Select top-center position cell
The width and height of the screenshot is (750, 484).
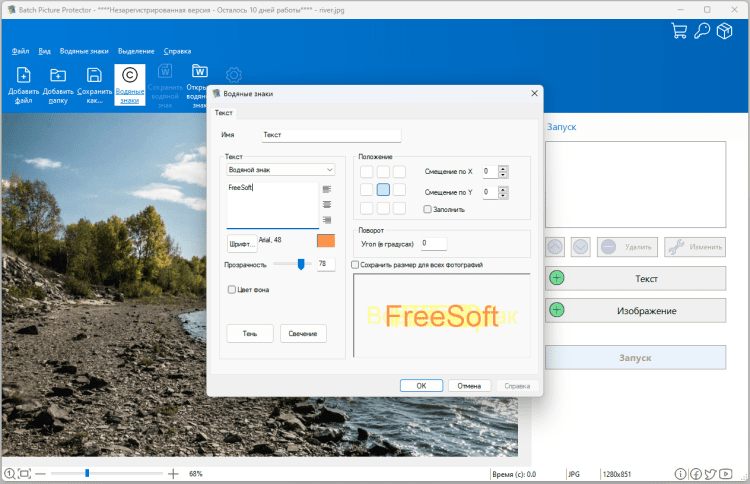coord(383,171)
